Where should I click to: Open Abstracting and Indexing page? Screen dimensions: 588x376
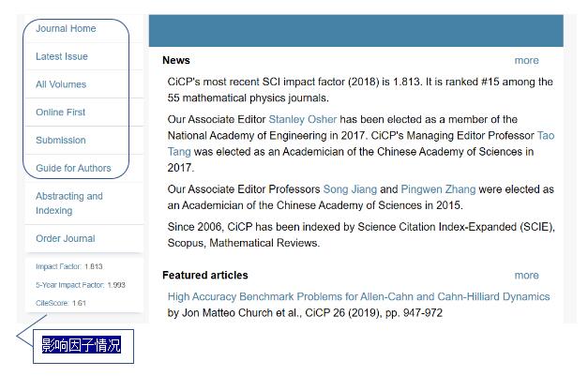pos(69,203)
